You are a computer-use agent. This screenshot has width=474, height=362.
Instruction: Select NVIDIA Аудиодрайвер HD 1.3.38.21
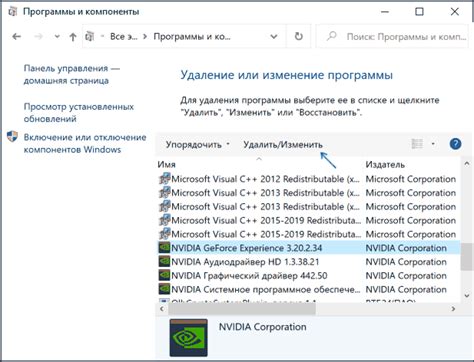tap(308, 262)
